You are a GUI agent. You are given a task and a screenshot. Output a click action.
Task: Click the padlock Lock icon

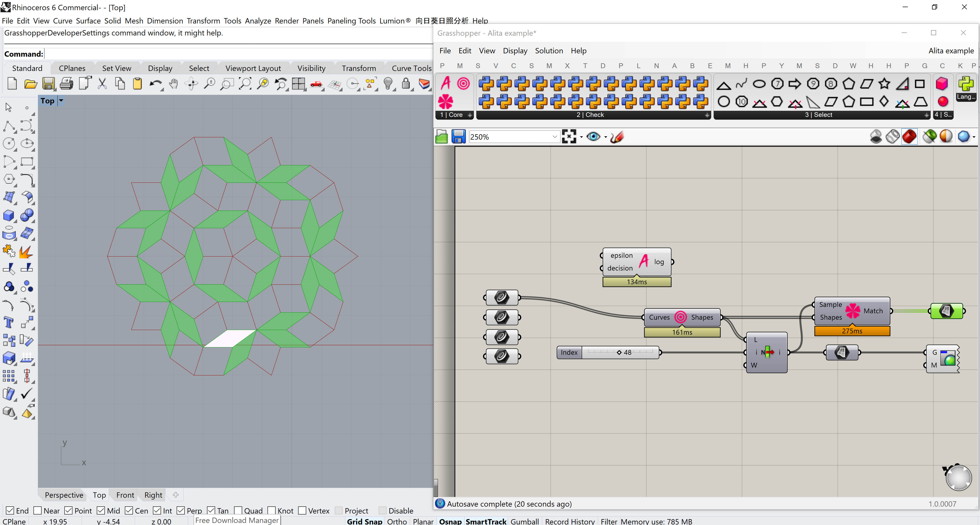tap(406, 84)
